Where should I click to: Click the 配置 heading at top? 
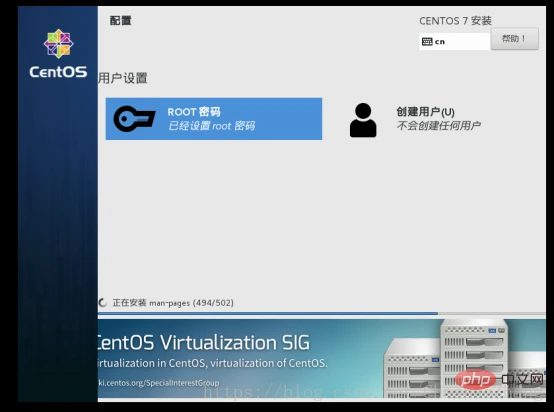(120, 20)
